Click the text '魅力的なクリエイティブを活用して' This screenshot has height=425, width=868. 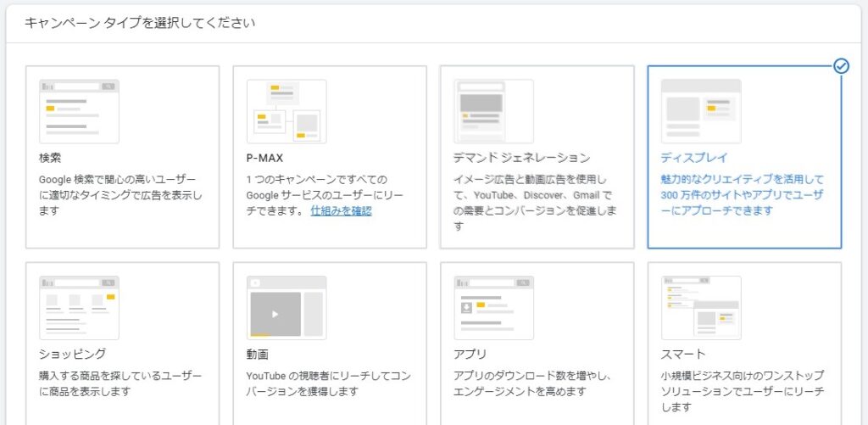click(743, 180)
